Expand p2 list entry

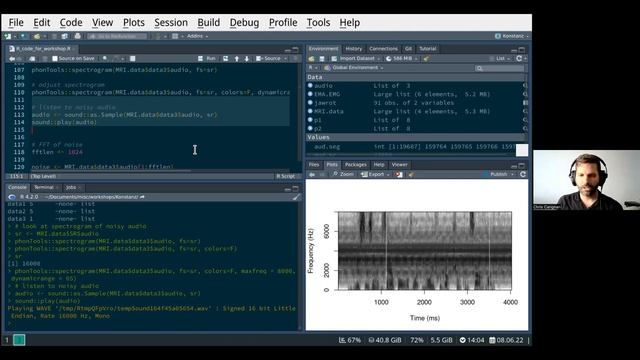(x=311, y=129)
